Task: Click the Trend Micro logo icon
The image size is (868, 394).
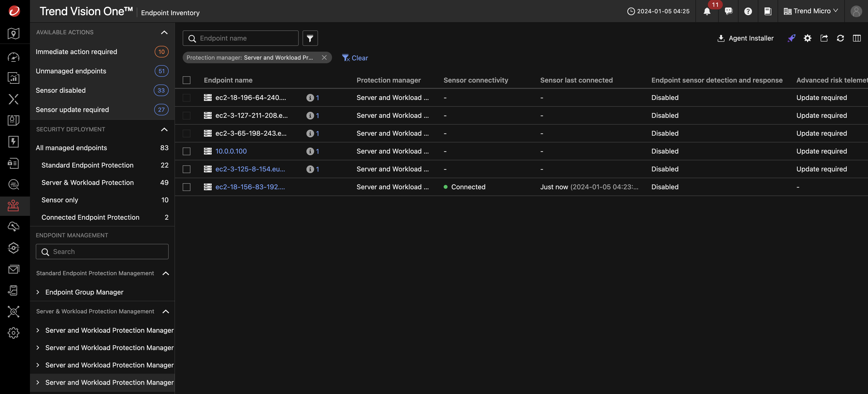Action: point(14,11)
